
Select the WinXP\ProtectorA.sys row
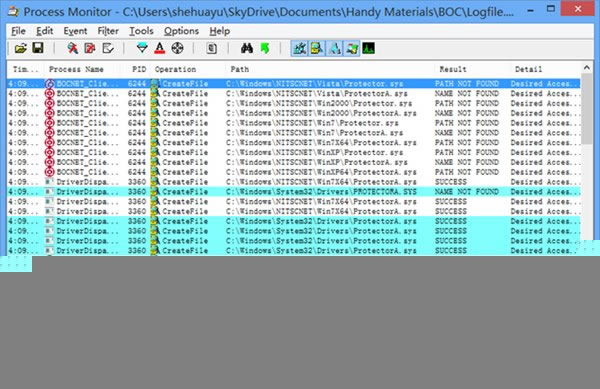[294, 163]
